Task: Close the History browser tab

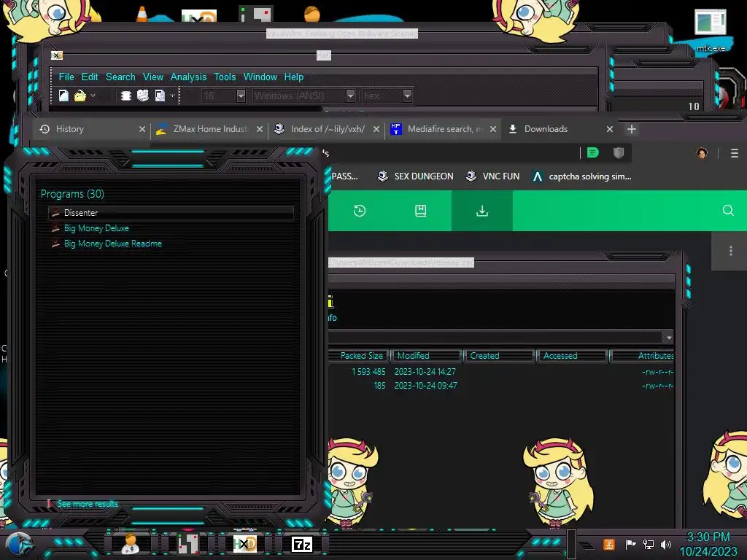Action: pos(142,129)
